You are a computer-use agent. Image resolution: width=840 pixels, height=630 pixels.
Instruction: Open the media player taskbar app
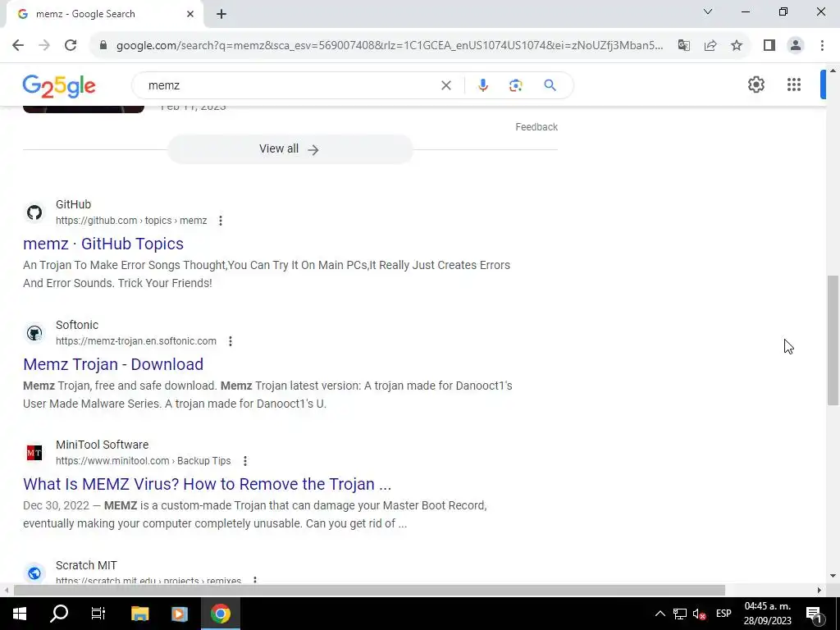180,614
